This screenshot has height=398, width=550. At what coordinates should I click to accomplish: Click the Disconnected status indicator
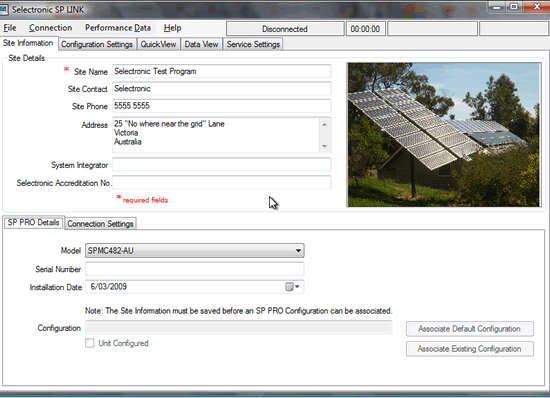tap(285, 29)
